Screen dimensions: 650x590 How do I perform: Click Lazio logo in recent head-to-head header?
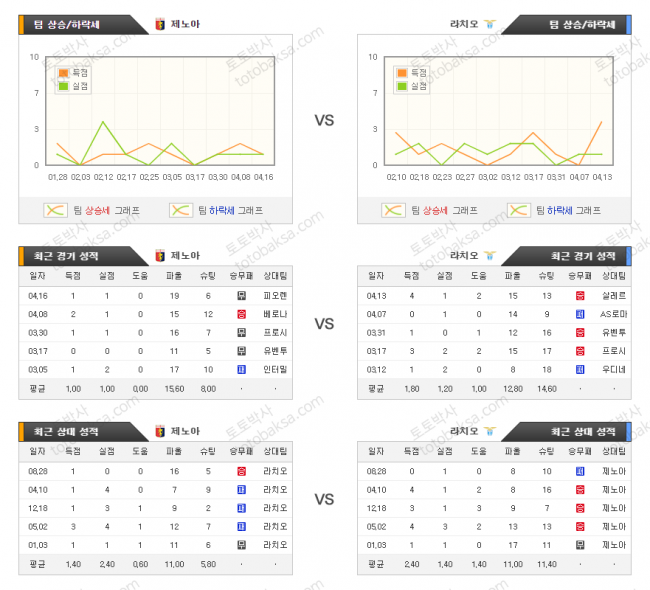pyautogui.click(x=489, y=431)
